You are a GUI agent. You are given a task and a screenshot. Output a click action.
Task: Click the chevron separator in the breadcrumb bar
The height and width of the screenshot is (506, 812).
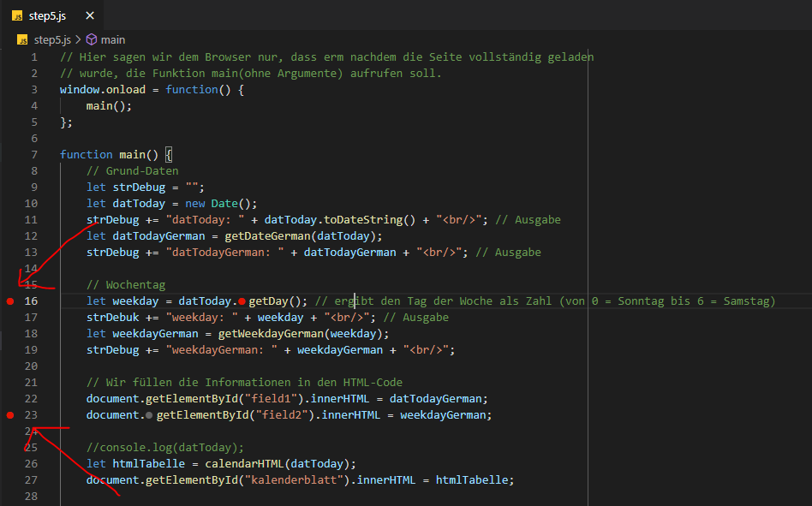tap(81, 39)
